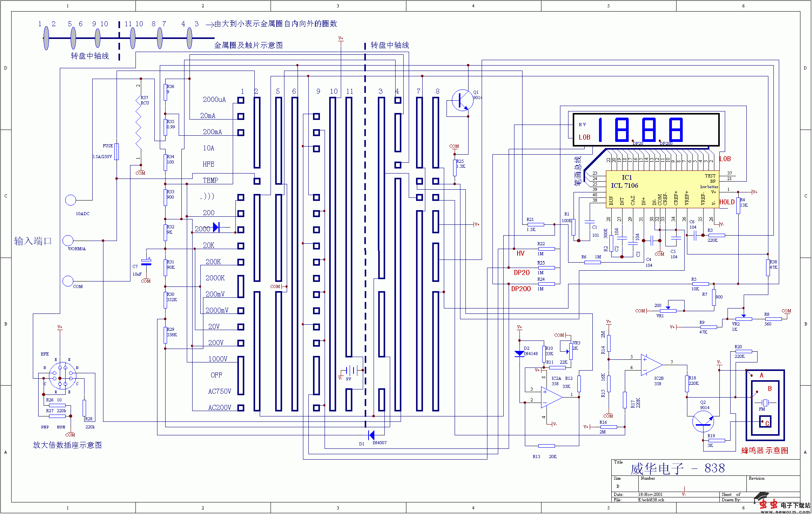Click the buzzer FM crystal symbol
Image resolution: width=812 pixels, height=514 pixels.
tap(765, 403)
